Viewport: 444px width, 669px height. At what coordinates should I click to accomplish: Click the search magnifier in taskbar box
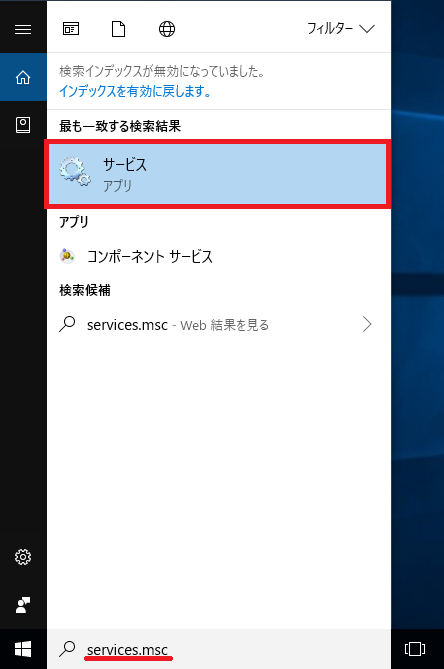(x=67, y=649)
